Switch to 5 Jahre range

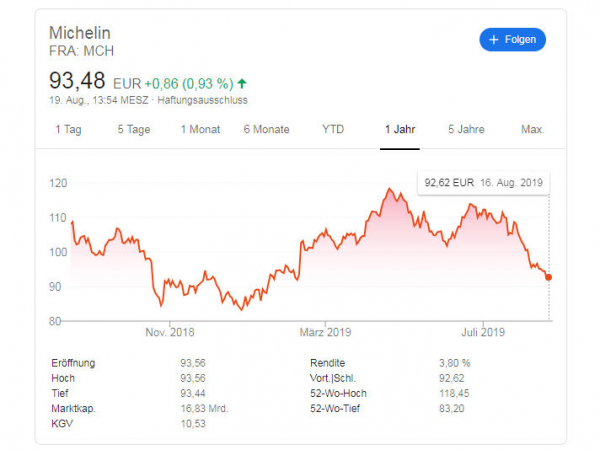pos(466,129)
